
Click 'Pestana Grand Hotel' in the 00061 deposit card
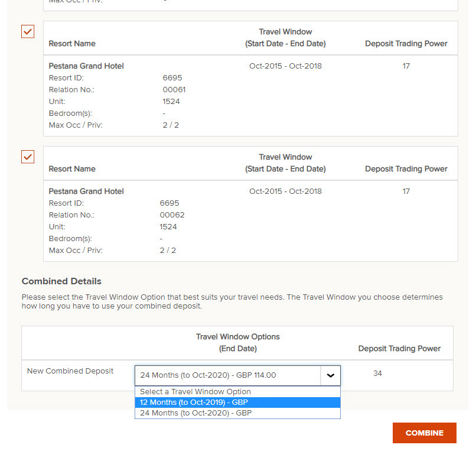(86, 66)
